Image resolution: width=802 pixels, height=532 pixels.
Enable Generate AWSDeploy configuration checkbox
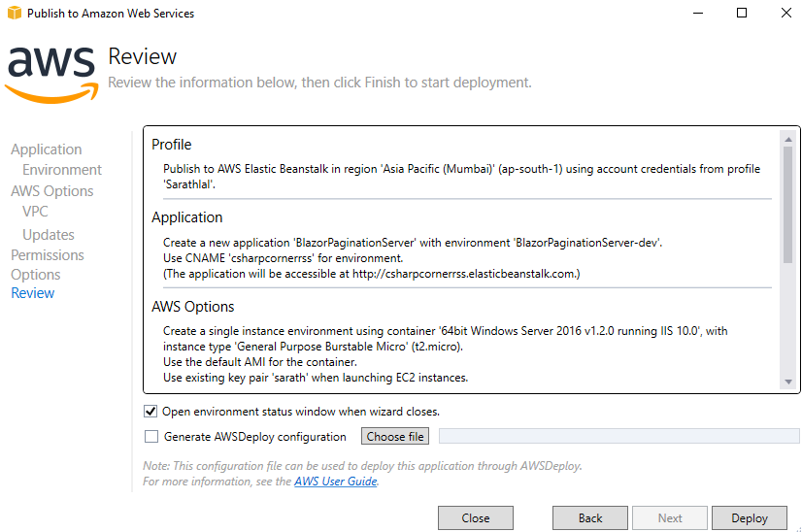point(150,436)
